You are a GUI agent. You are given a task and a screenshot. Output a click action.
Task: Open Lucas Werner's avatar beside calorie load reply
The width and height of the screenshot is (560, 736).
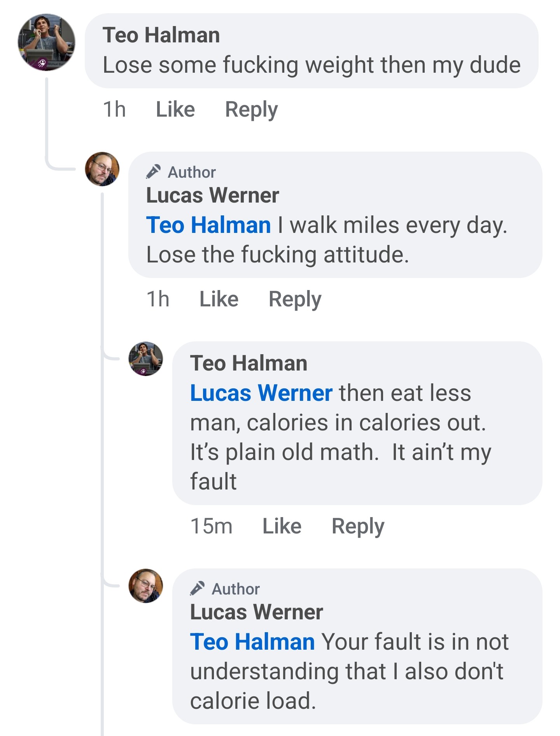point(146,586)
